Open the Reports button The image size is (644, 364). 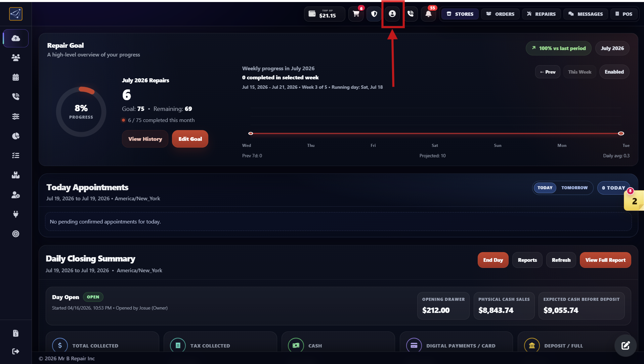click(x=527, y=260)
